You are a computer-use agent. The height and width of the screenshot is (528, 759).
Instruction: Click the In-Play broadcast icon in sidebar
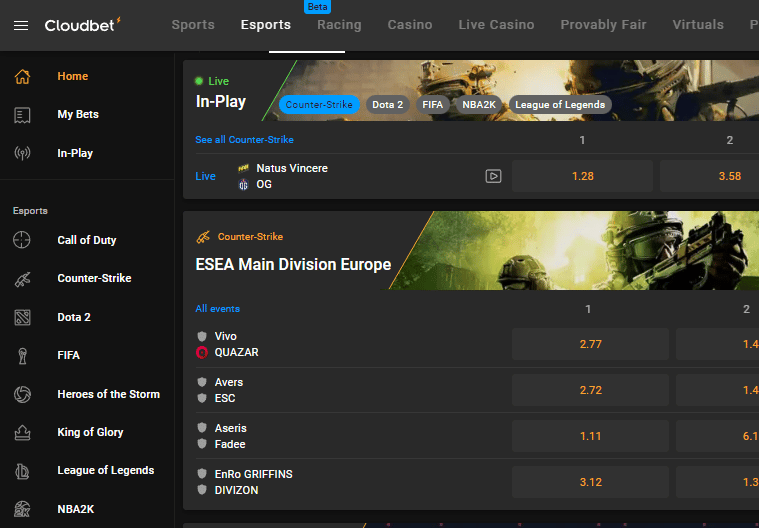[x=23, y=153]
